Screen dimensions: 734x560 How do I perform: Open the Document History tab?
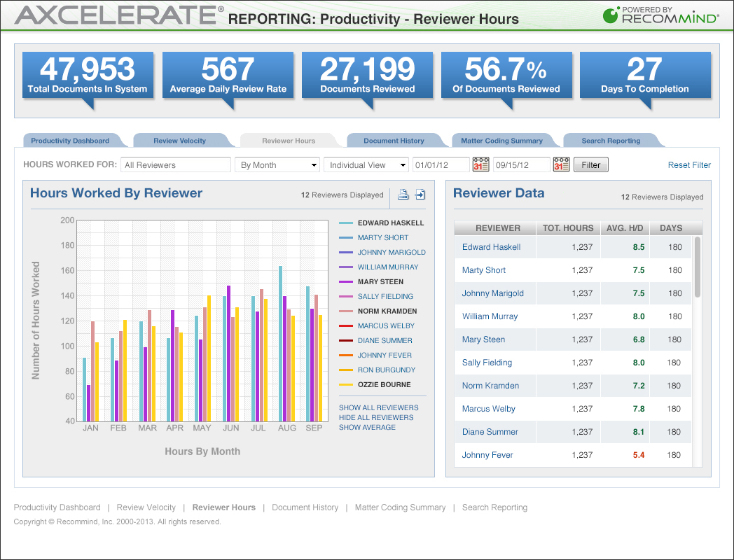tap(394, 141)
